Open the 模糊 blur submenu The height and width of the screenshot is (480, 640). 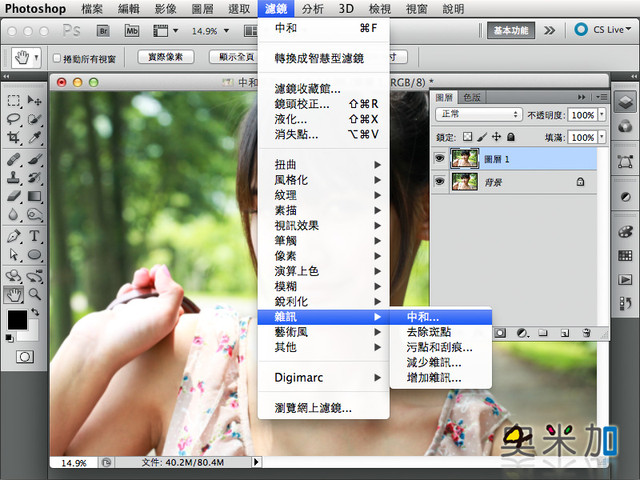[324, 286]
